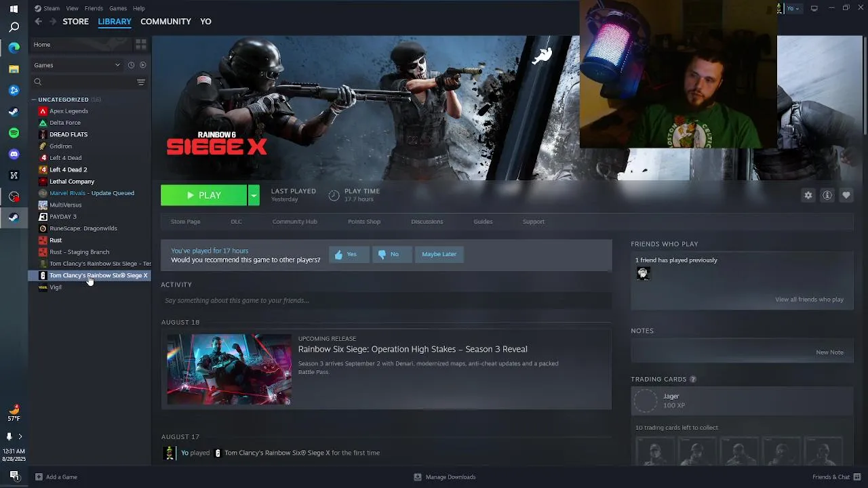868x488 pixels.
Task: Open Operation High Stakes Season 3 headline
Action: [x=412, y=349]
